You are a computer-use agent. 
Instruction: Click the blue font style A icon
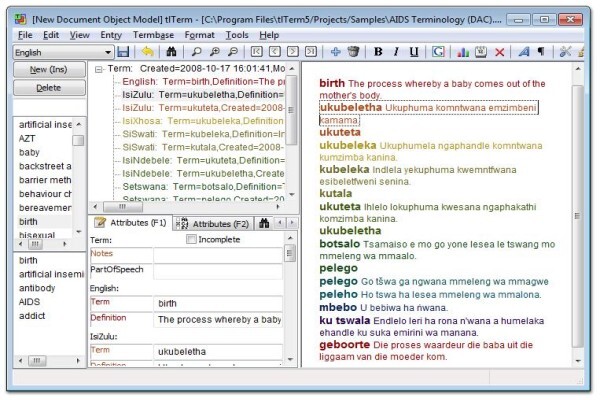coord(524,52)
